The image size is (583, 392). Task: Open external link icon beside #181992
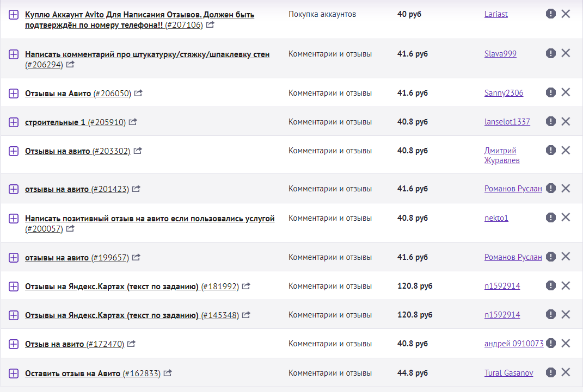(x=246, y=286)
